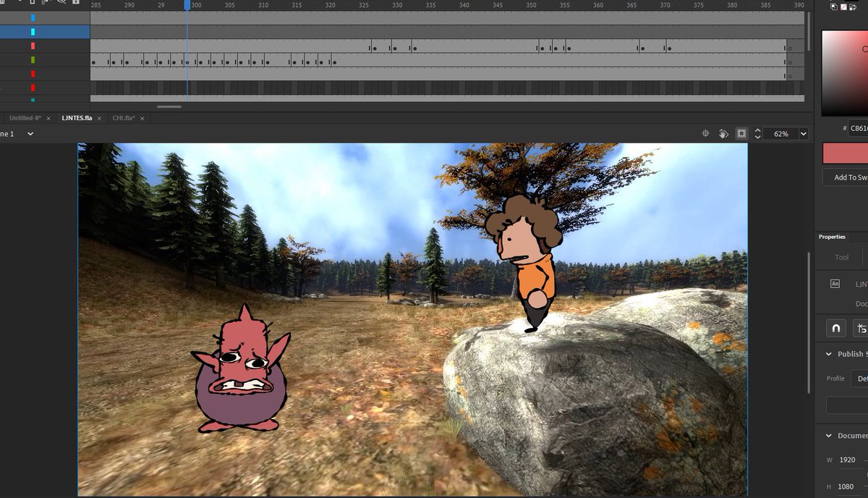868x498 pixels.
Task: Click the wide button below Profile
Action: click(847, 405)
